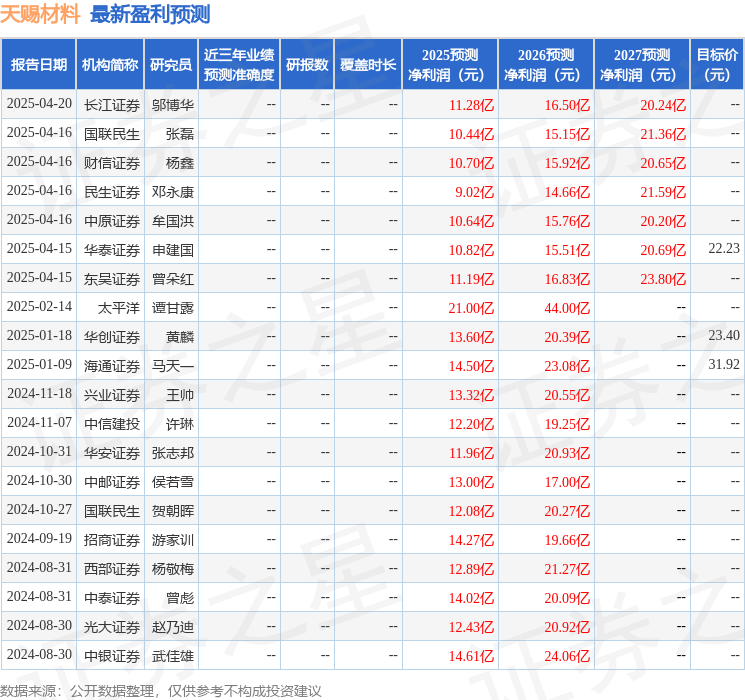Select the 机构简称 column header

pyautogui.click(x=110, y=65)
